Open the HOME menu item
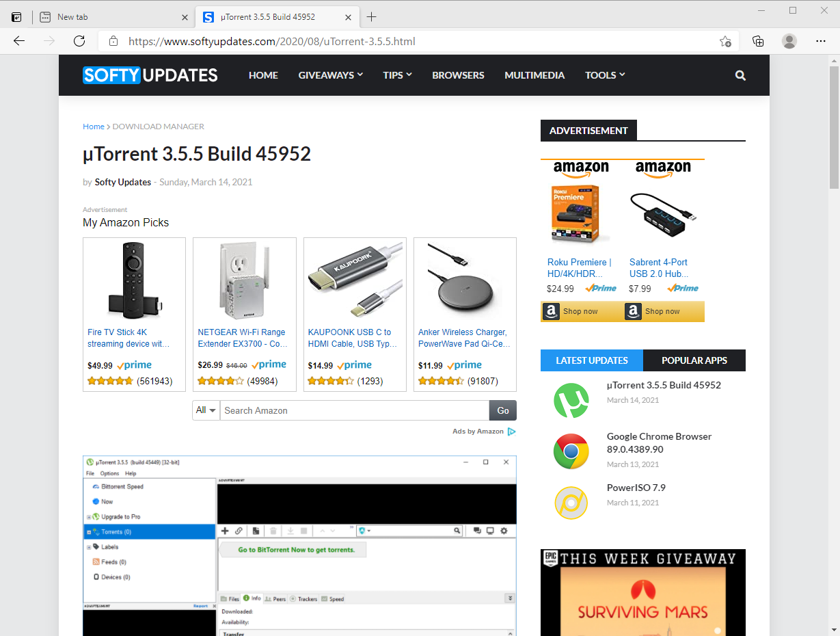 (x=263, y=75)
